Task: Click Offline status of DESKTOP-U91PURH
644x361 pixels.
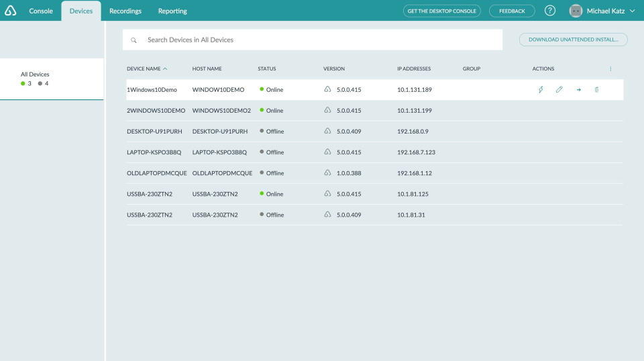Action: 272,132
